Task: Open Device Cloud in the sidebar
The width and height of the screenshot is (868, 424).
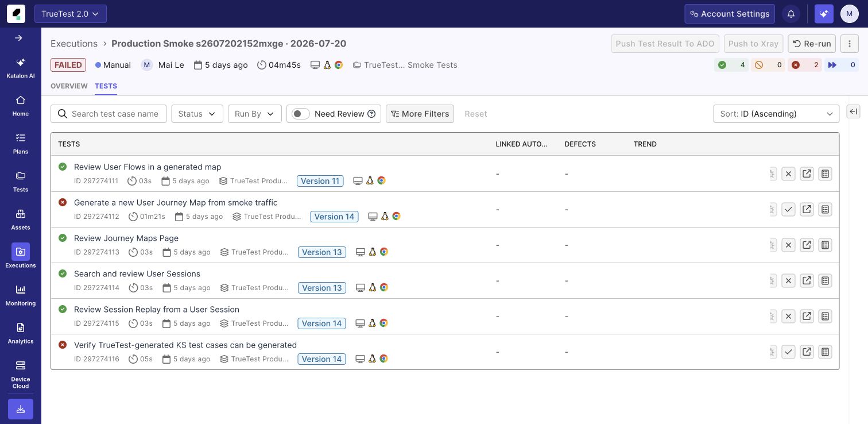Action: click(21, 374)
